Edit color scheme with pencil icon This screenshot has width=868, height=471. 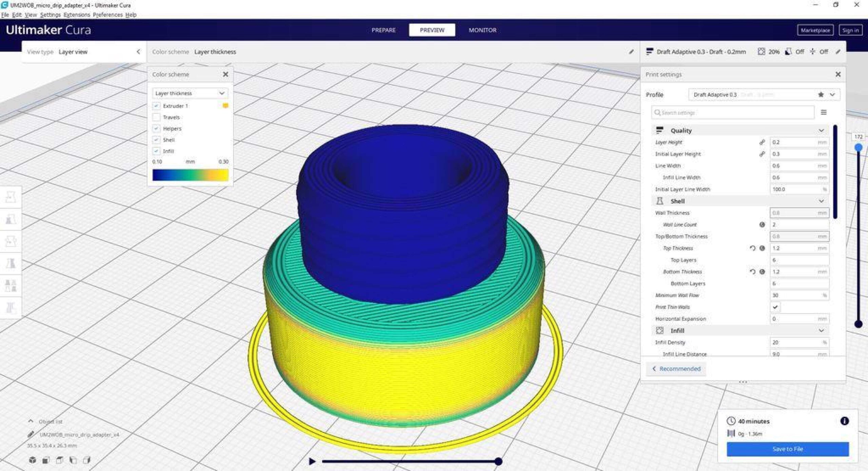[631, 52]
